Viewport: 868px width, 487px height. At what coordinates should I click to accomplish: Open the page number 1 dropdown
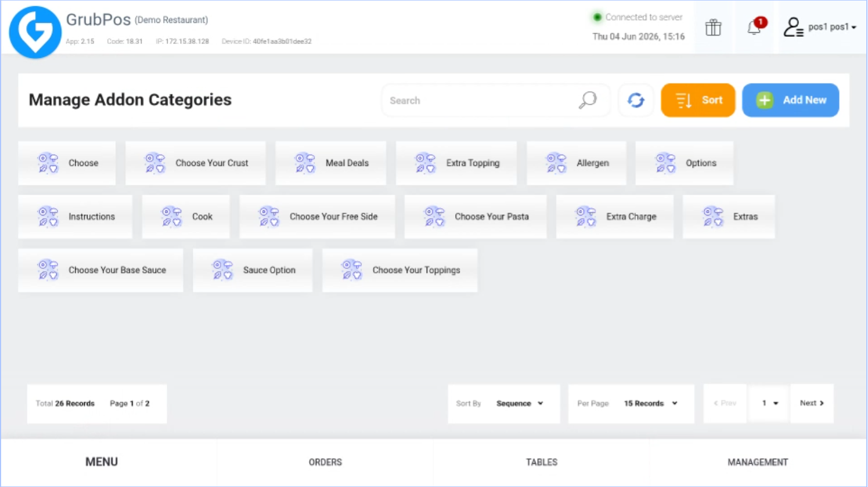pyautogui.click(x=769, y=404)
